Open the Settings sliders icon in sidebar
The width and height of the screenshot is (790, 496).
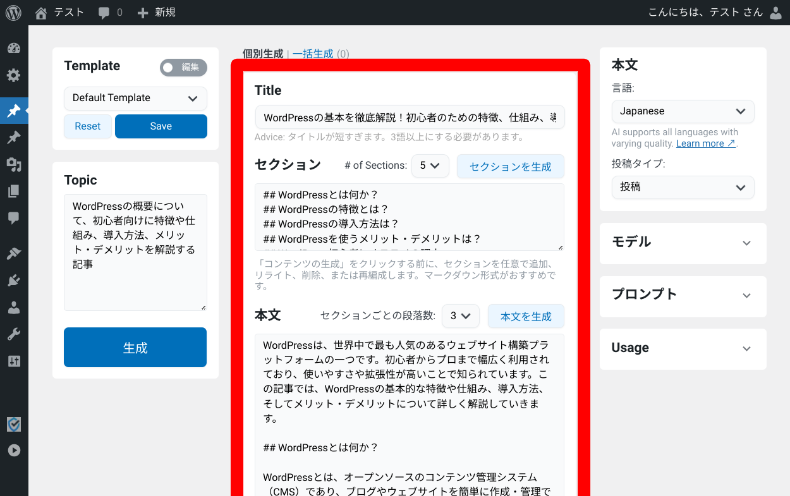[x=14, y=361]
